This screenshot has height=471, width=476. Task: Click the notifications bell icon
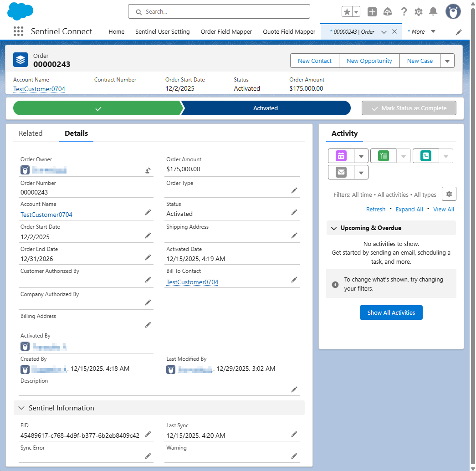coord(433,12)
